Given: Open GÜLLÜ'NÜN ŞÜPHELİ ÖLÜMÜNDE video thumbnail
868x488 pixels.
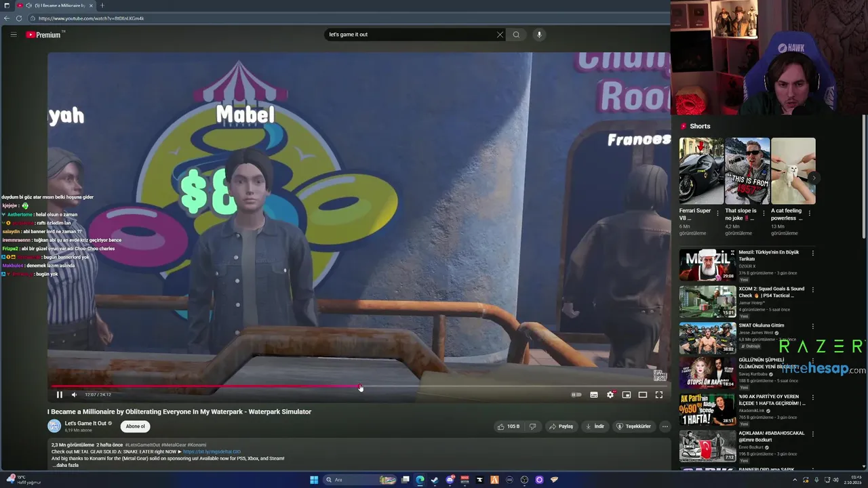Looking at the screenshot, I should (x=707, y=373).
